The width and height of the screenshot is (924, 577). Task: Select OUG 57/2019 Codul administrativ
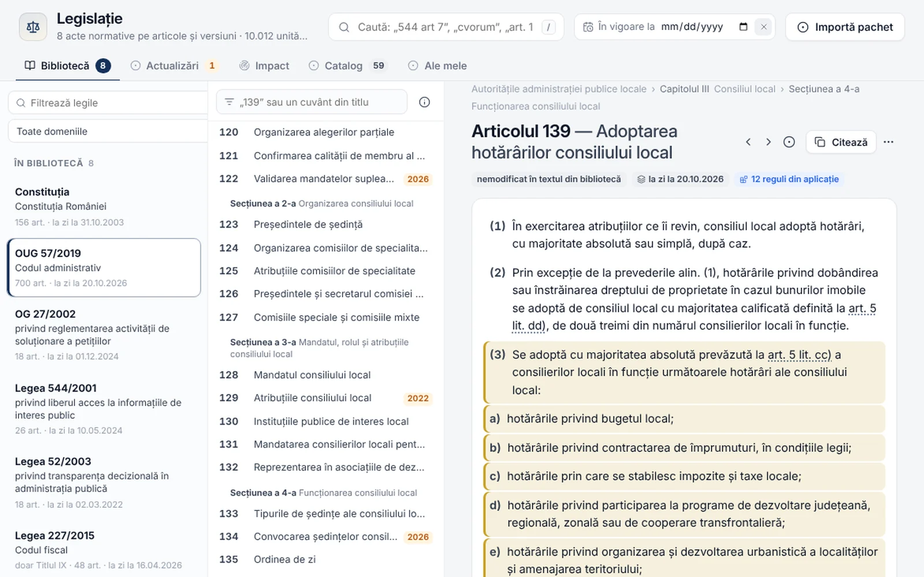click(104, 267)
